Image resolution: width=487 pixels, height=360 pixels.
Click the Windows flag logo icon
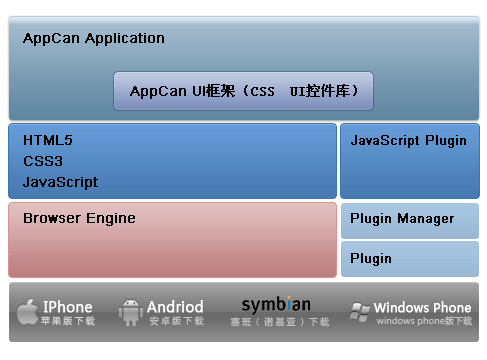359,312
